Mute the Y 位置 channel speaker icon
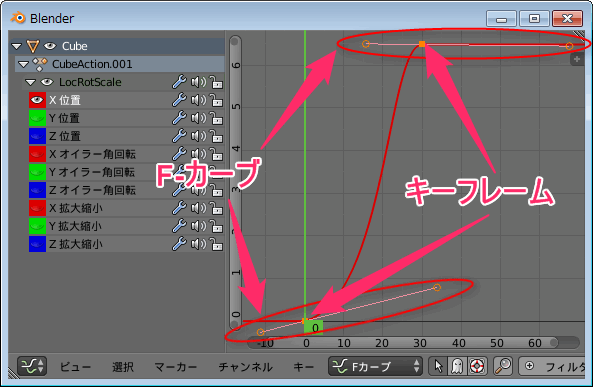Screen dimensions: 593x387 pos(198,118)
